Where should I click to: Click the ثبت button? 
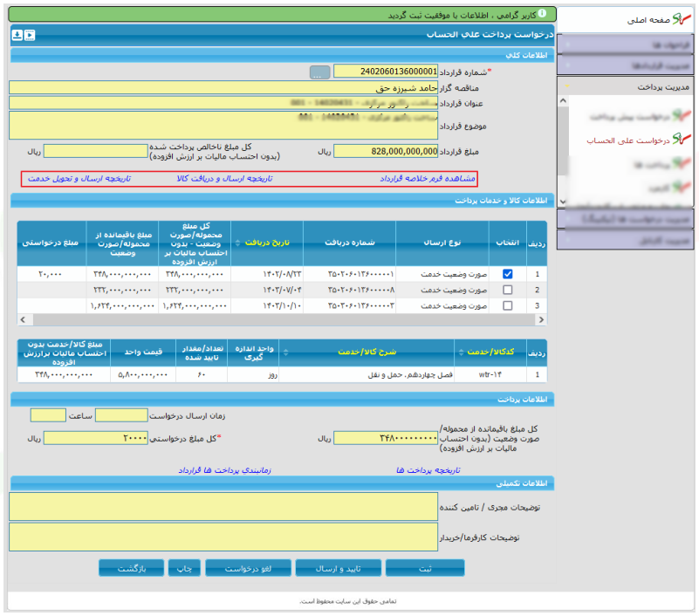coord(425,568)
